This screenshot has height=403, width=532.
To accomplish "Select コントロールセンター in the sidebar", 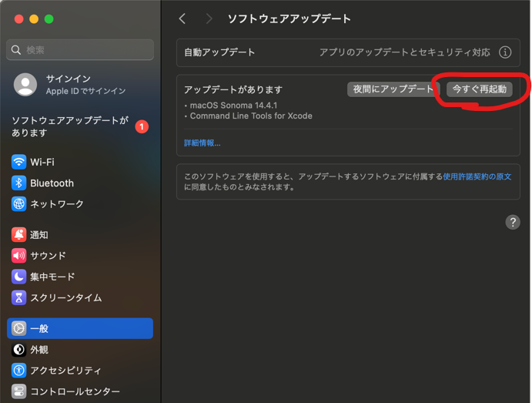I will click(80, 391).
